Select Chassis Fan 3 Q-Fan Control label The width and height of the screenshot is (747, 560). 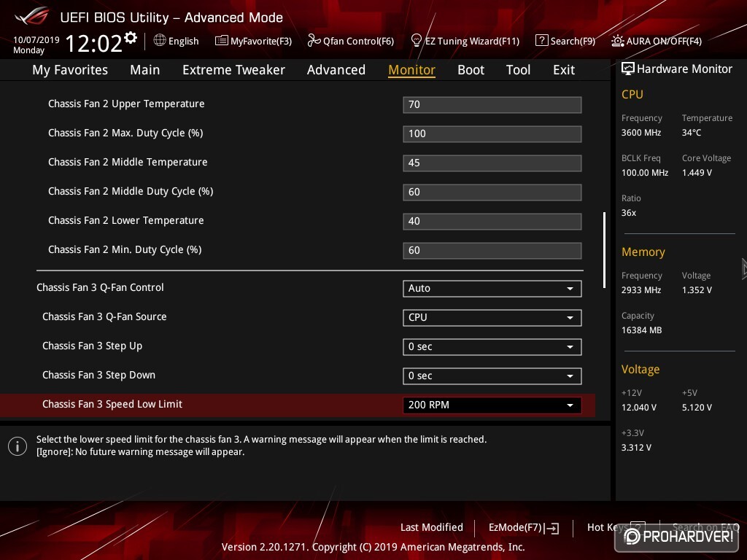(x=100, y=287)
